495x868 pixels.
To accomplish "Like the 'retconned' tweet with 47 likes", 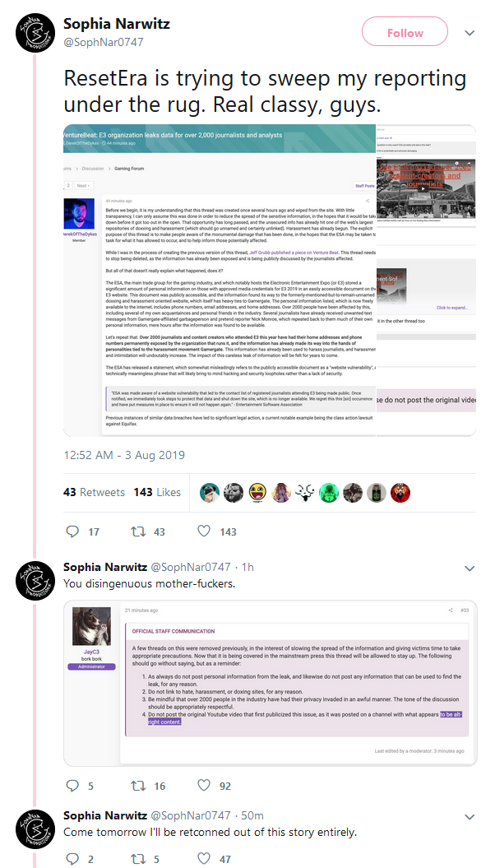I will pyautogui.click(x=204, y=858).
